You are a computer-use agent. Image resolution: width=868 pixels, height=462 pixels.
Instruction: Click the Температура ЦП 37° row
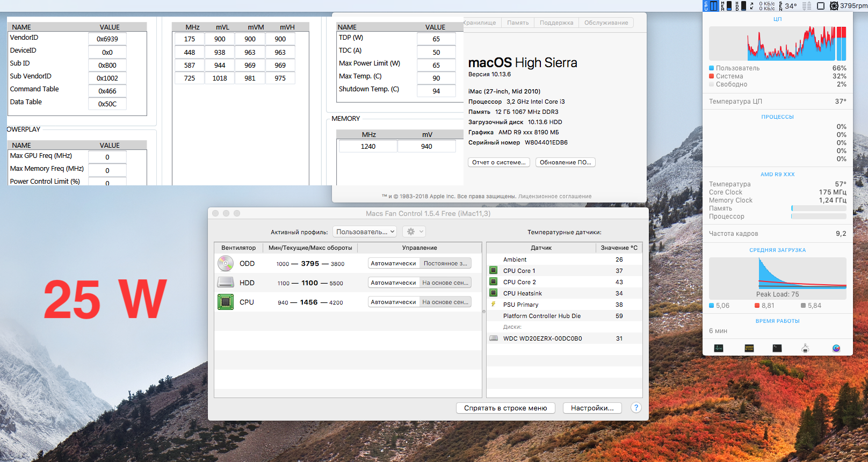coord(778,101)
